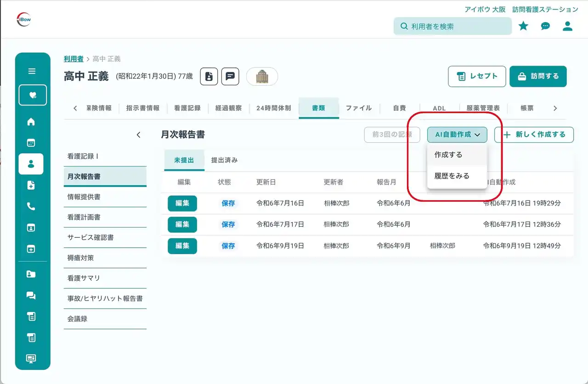Click the 利用者 breadcrumb link
This screenshot has height=384, width=588.
[x=73, y=59]
